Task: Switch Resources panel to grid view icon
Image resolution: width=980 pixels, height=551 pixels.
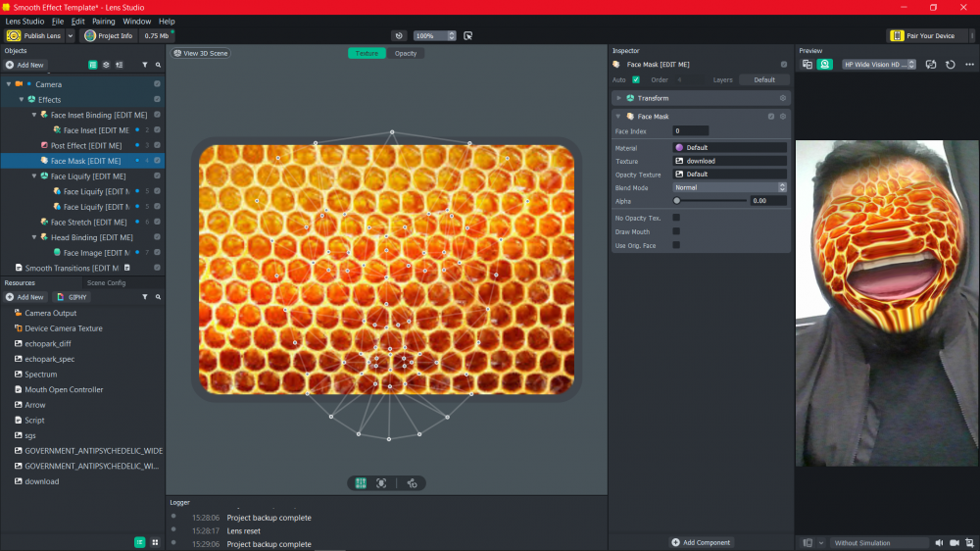Action: click(x=155, y=542)
